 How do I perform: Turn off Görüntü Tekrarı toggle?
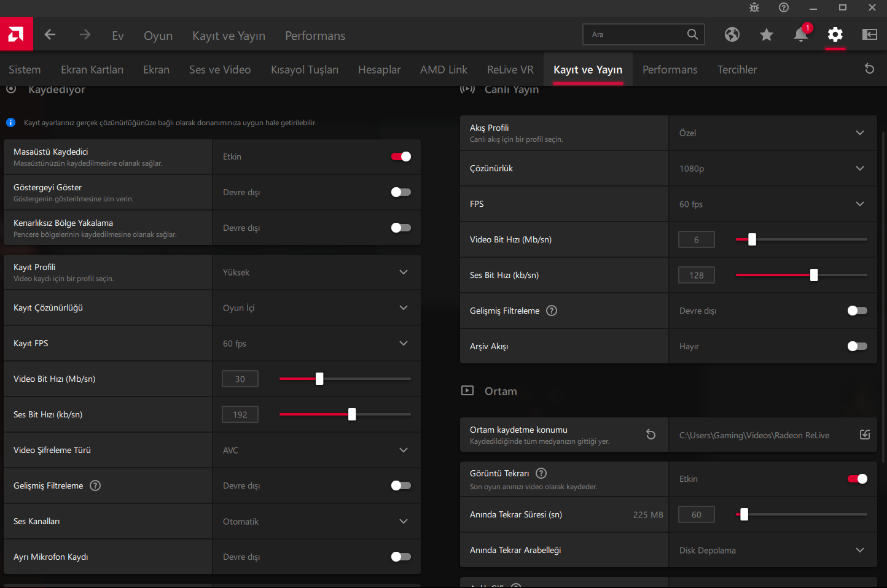tap(857, 479)
